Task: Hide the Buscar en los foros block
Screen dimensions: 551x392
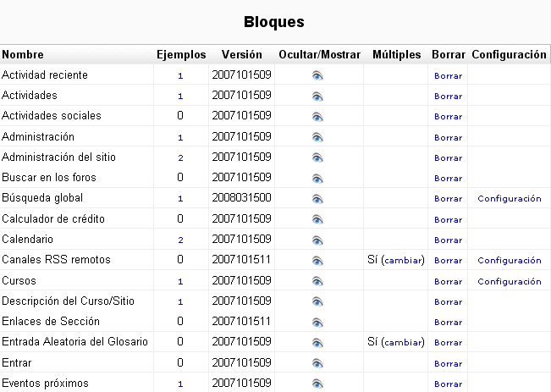Action: pos(317,178)
